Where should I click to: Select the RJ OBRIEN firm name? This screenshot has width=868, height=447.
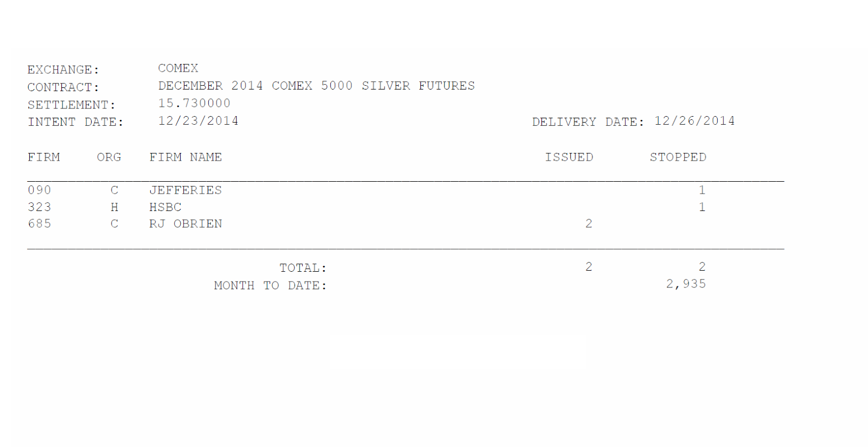point(186,224)
